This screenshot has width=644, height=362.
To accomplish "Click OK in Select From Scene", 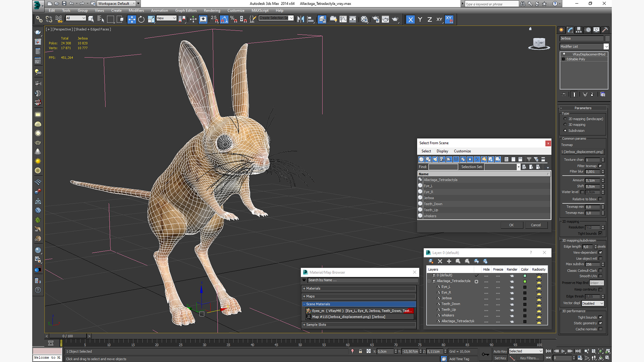I will pyautogui.click(x=512, y=225).
